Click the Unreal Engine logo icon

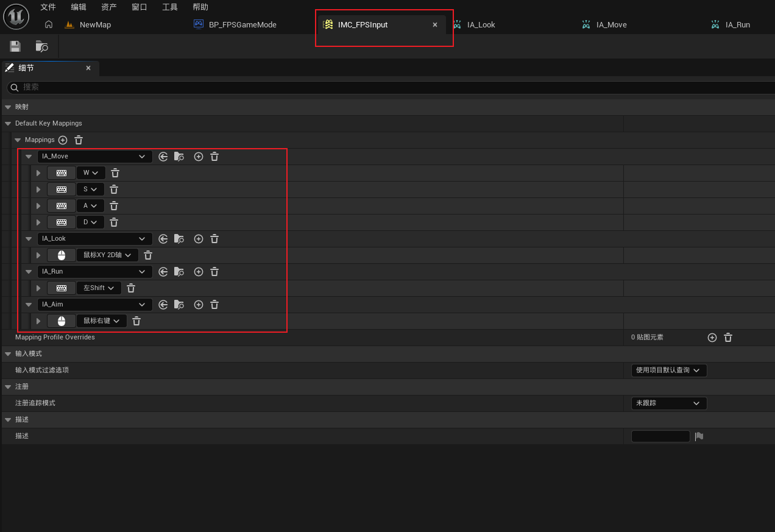tap(16, 16)
